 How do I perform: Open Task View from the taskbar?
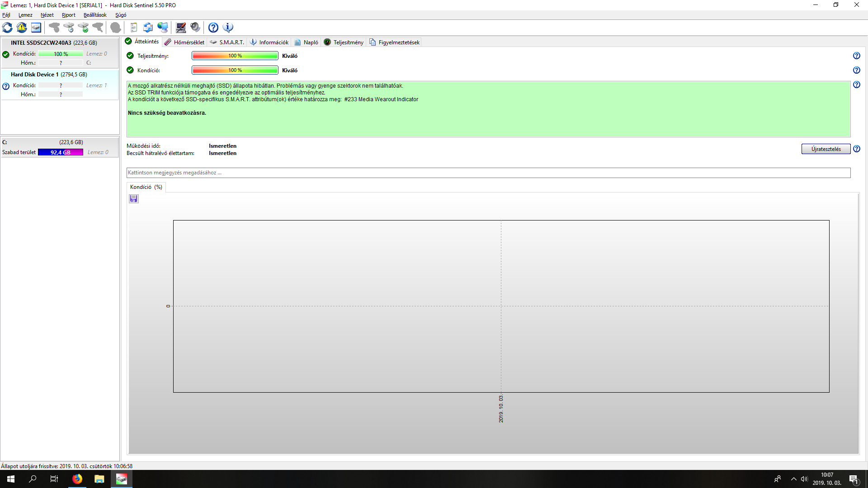point(54,479)
